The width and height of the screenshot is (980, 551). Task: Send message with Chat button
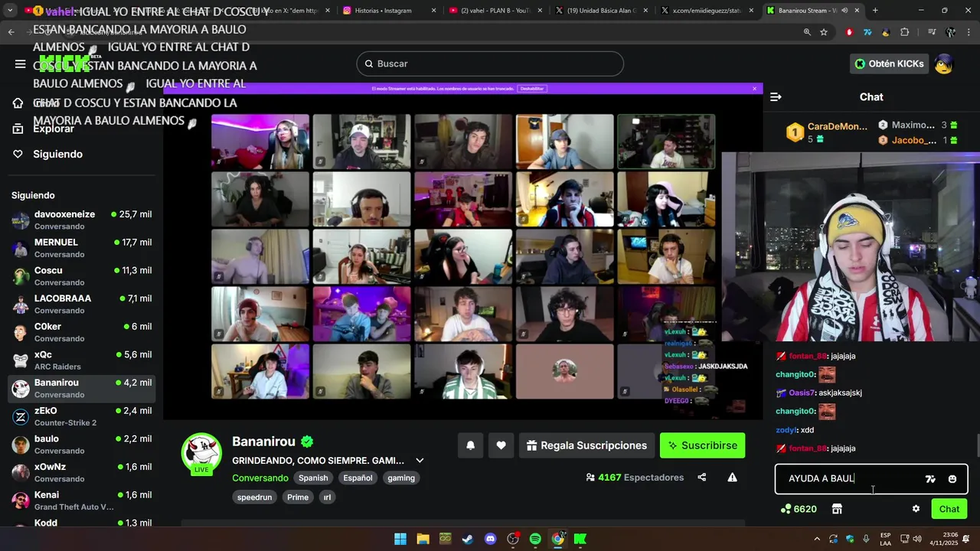(x=949, y=509)
